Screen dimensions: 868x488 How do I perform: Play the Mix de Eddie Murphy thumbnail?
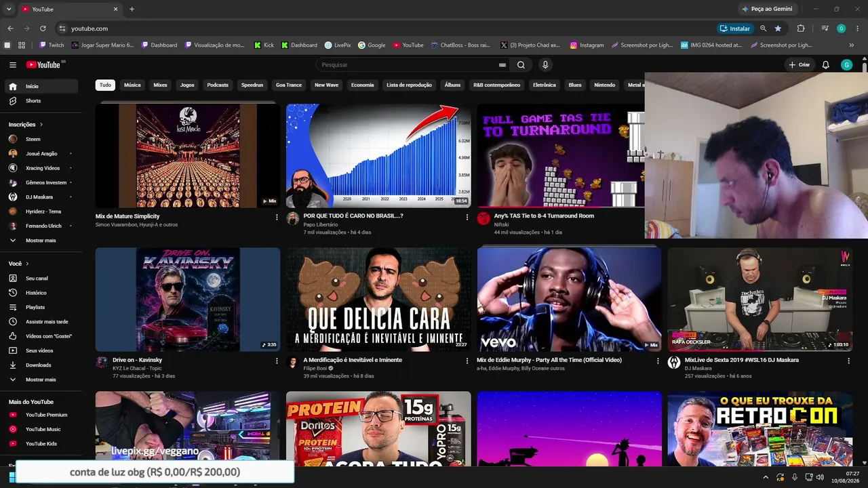point(569,300)
